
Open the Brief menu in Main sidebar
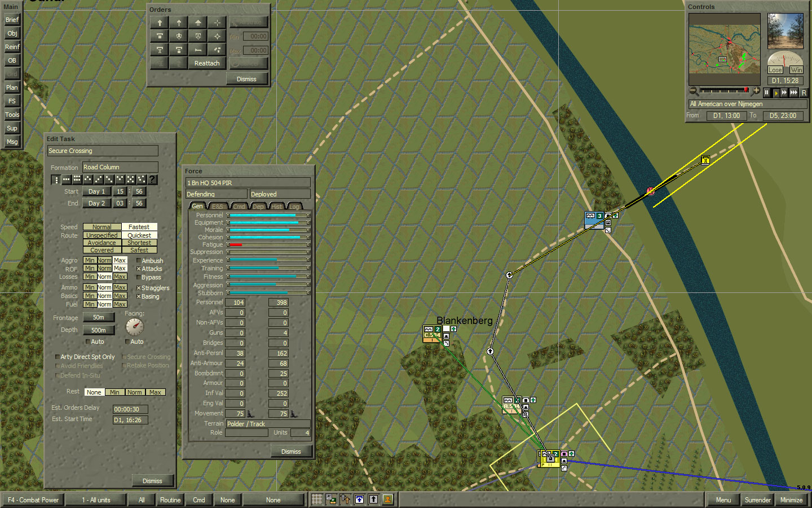pos(12,20)
